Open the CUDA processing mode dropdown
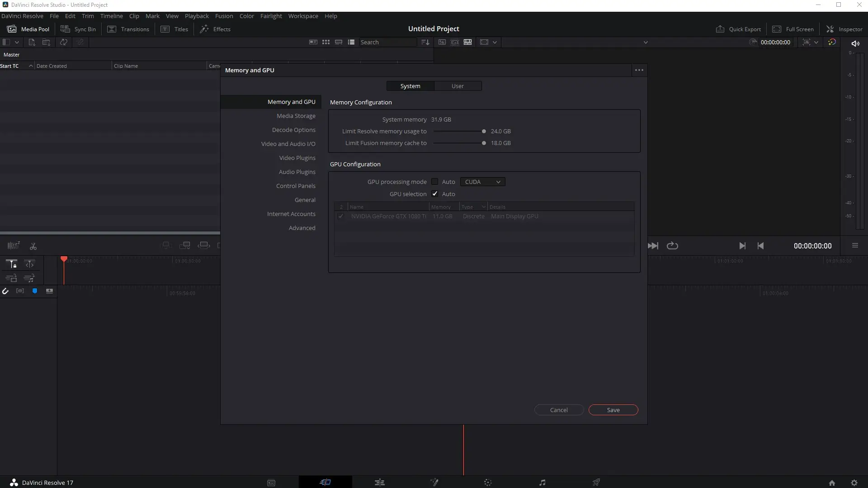The image size is (868, 488). (482, 182)
